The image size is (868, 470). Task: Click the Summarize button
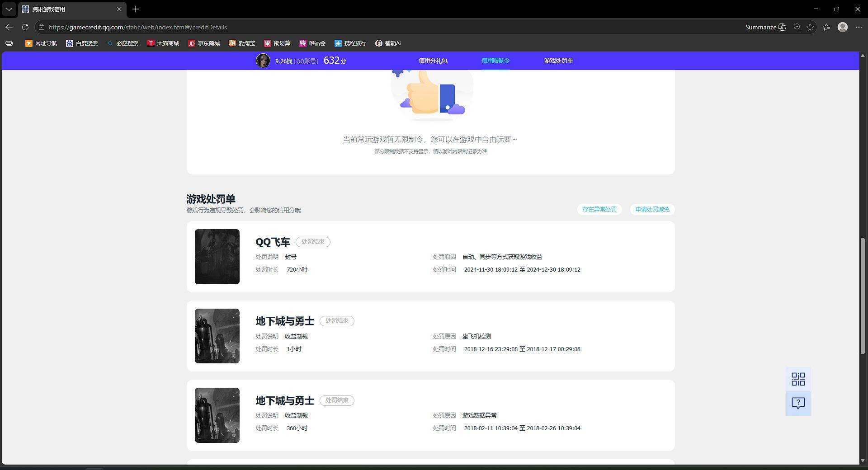pyautogui.click(x=765, y=27)
